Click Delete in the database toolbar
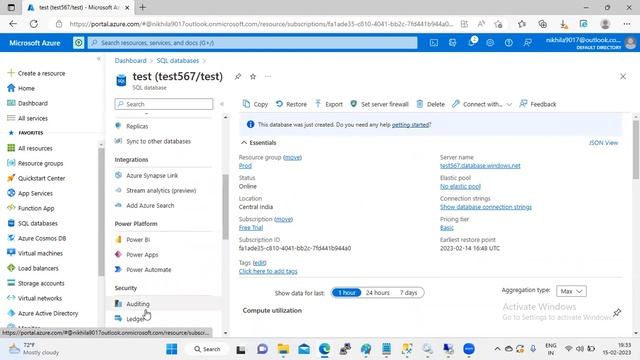Viewport: 640px width, 360px height. pyautogui.click(x=431, y=104)
